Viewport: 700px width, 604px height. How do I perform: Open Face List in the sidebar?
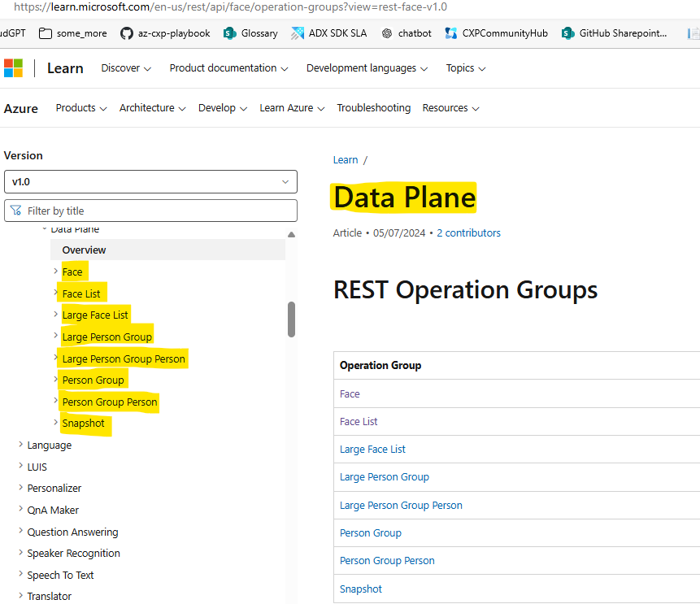(81, 293)
